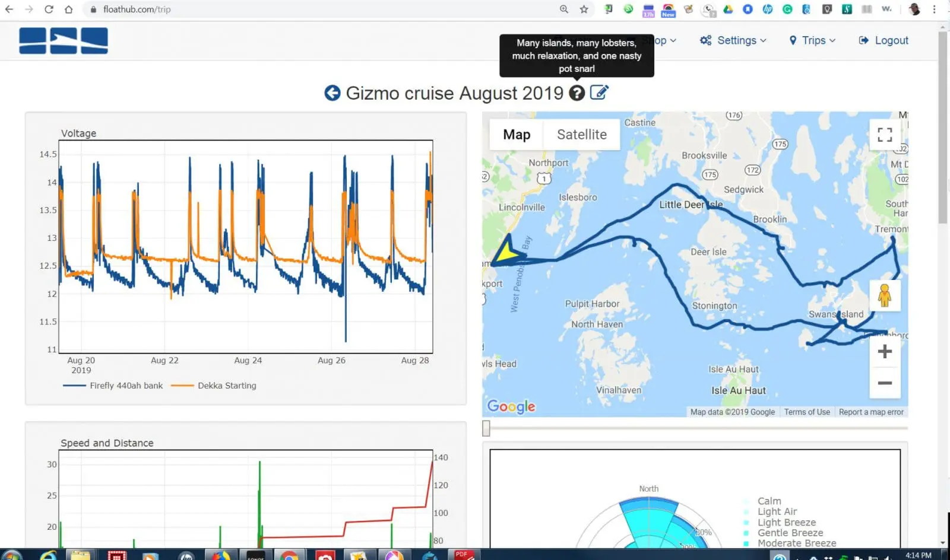The height and width of the screenshot is (560, 950).
Task: Reload the floathub trip page
Action: [x=49, y=9]
